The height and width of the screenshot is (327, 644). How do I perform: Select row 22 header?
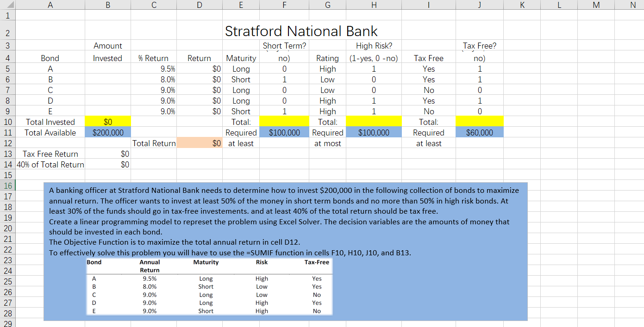click(x=8, y=249)
